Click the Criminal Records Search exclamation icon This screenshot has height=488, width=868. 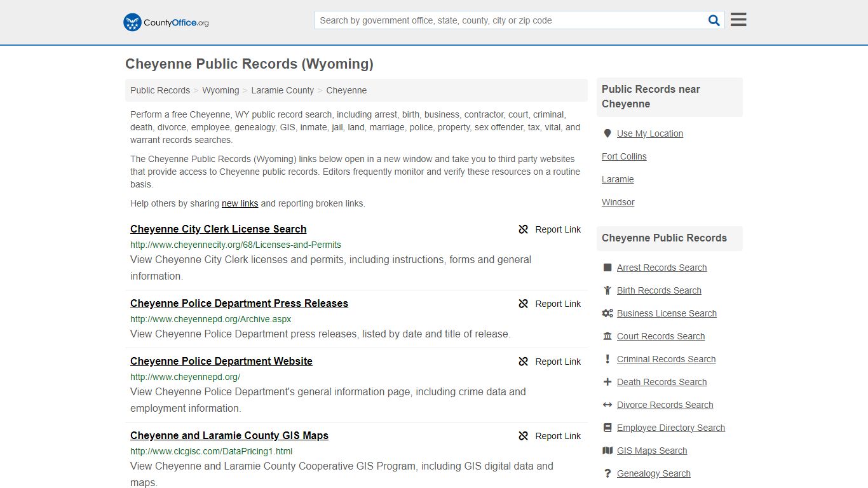pyautogui.click(x=607, y=359)
